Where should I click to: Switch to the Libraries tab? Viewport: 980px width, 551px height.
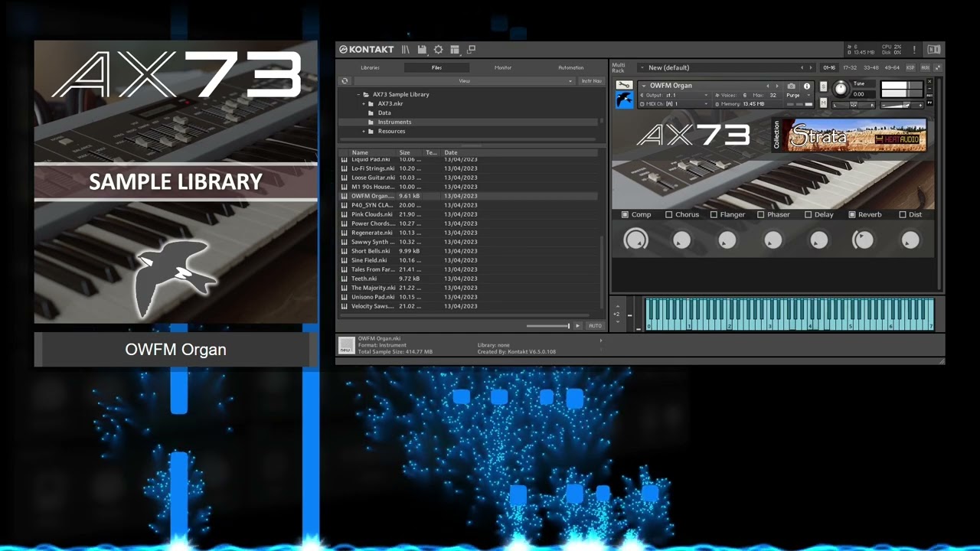370,67
